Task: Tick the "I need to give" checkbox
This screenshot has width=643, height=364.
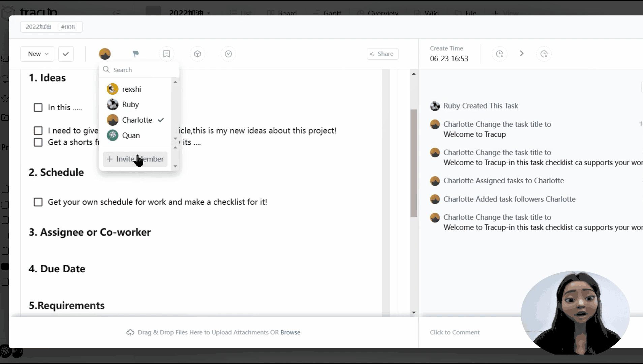Action: point(38,131)
